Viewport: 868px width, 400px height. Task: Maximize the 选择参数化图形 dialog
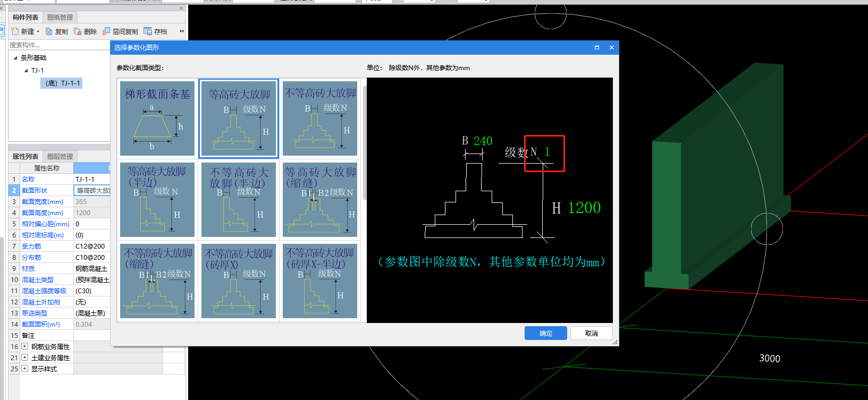click(x=597, y=47)
